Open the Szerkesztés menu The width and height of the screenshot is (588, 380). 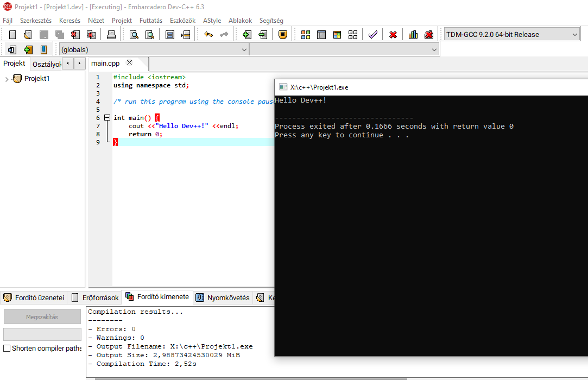click(x=36, y=21)
